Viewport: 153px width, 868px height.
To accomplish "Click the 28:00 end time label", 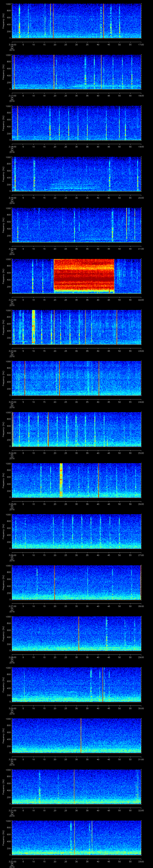I will pyautogui.click(x=141, y=606).
